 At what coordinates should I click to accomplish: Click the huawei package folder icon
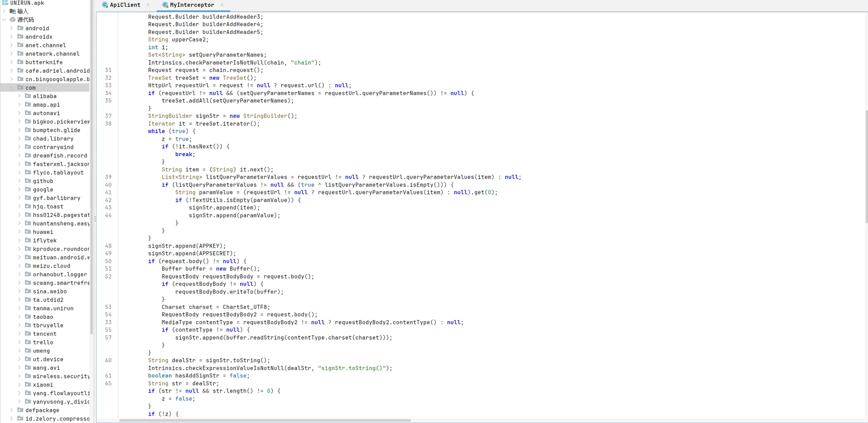(x=28, y=232)
